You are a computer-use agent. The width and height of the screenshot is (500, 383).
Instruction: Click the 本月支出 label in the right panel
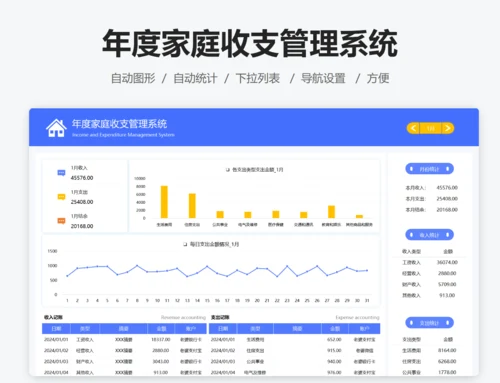416,199
